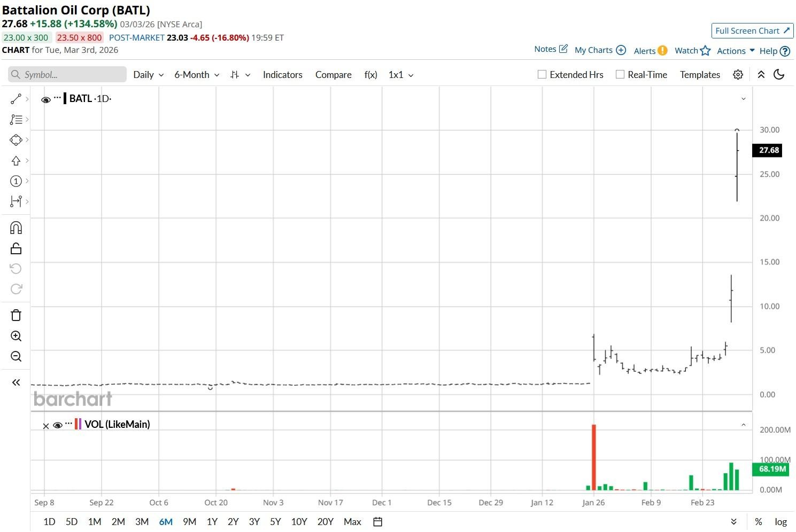Select the 3M time range
The image size is (796, 532).
tap(142, 522)
